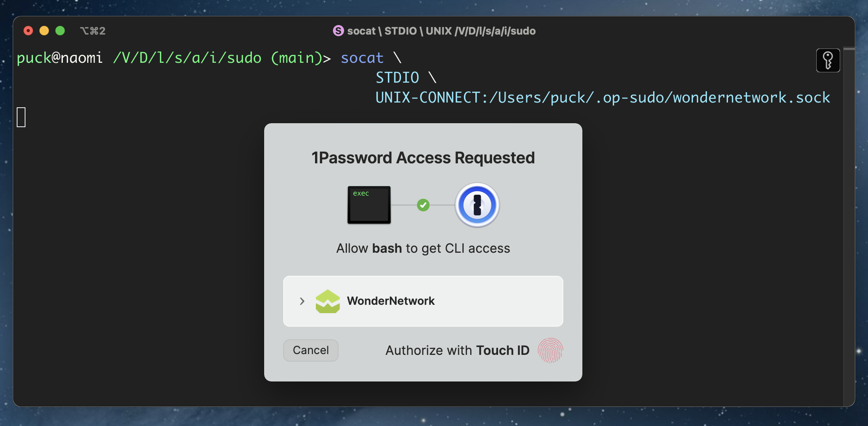
Task: Click the exec terminal icon in dialog
Action: 369,205
